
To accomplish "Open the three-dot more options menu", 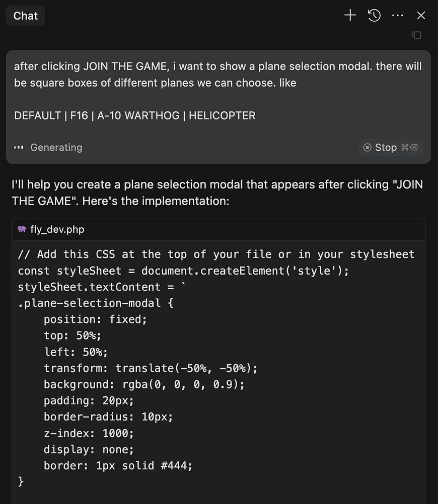I will pyautogui.click(x=398, y=15).
